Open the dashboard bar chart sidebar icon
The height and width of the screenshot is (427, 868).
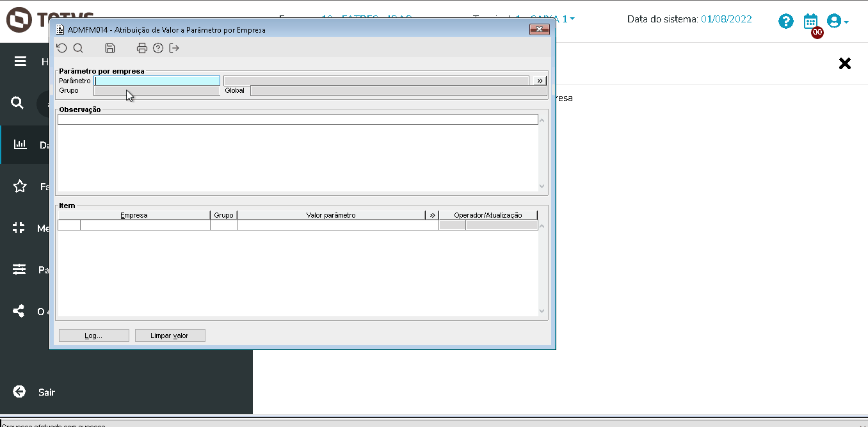[x=20, y=145]
